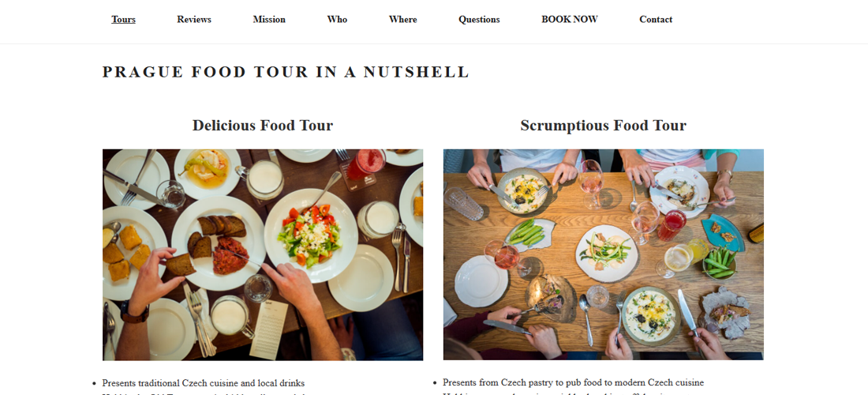
Task: Click the traditional Czech cuisine bullet text
Action: [204, 383]
